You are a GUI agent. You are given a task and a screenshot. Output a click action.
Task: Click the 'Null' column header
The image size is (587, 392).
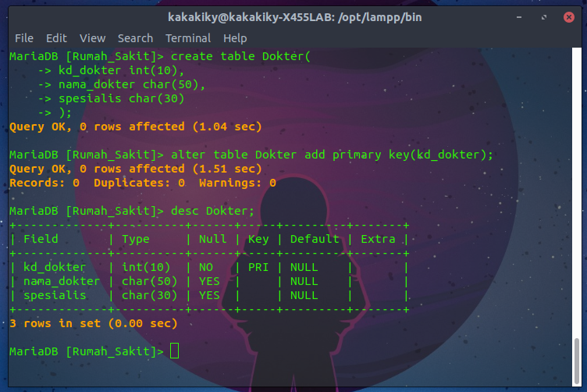coord(212,239)
